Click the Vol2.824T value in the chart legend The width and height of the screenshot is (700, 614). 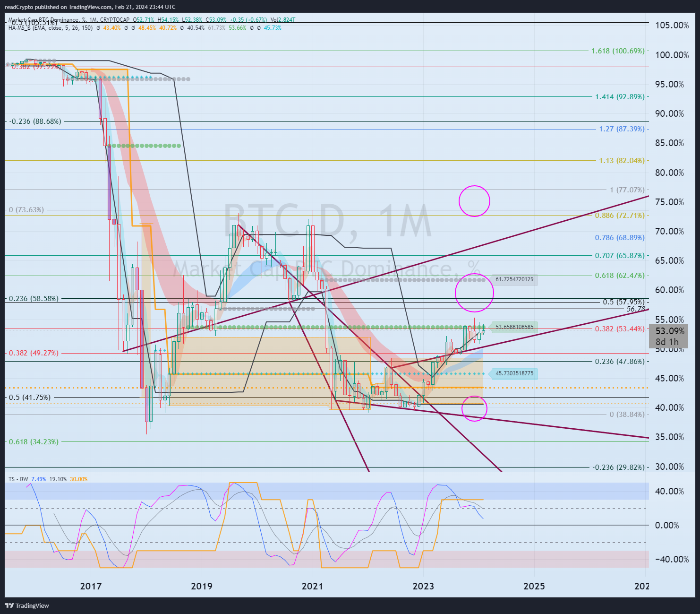(283, 20)
